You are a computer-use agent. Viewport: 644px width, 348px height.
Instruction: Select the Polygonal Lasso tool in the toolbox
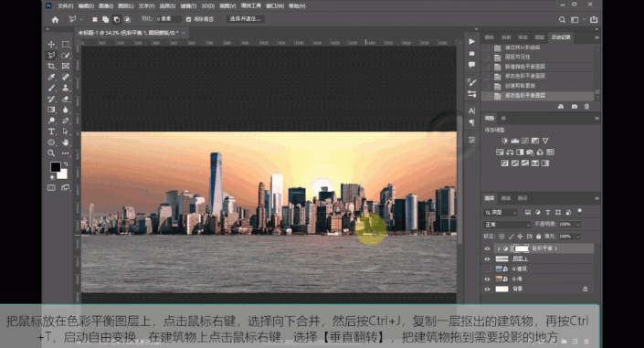pos(51,55)
